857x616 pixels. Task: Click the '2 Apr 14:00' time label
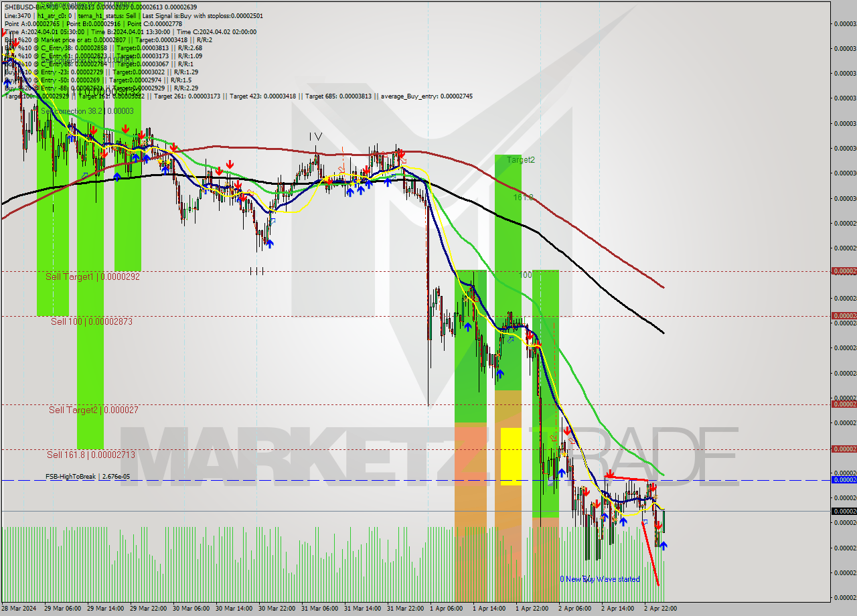coord(617,609)
